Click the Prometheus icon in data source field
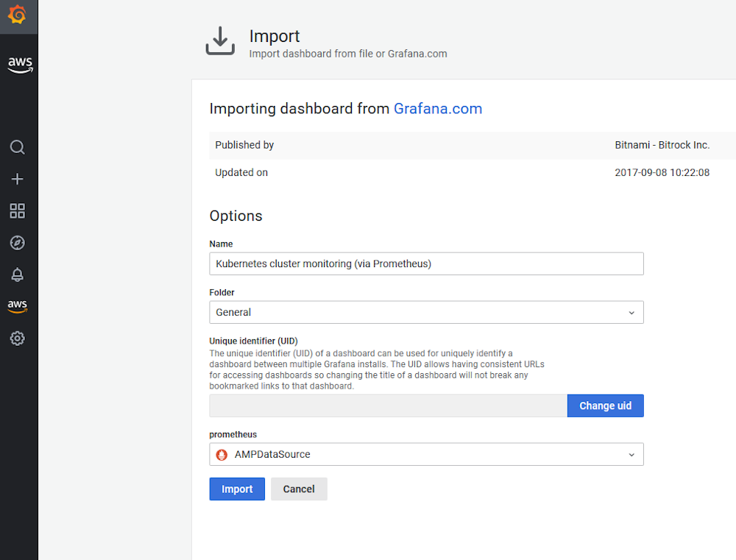The image size is (736, 560). [222, 455]
